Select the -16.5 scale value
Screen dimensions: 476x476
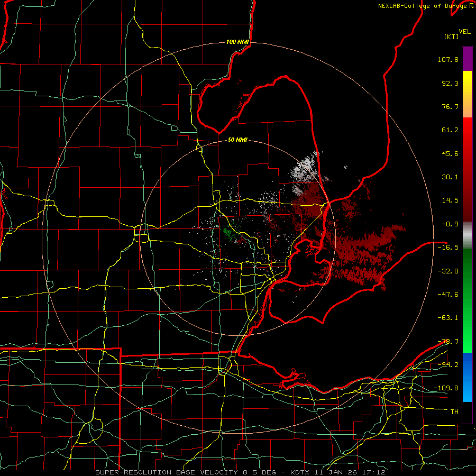point(448,248)
